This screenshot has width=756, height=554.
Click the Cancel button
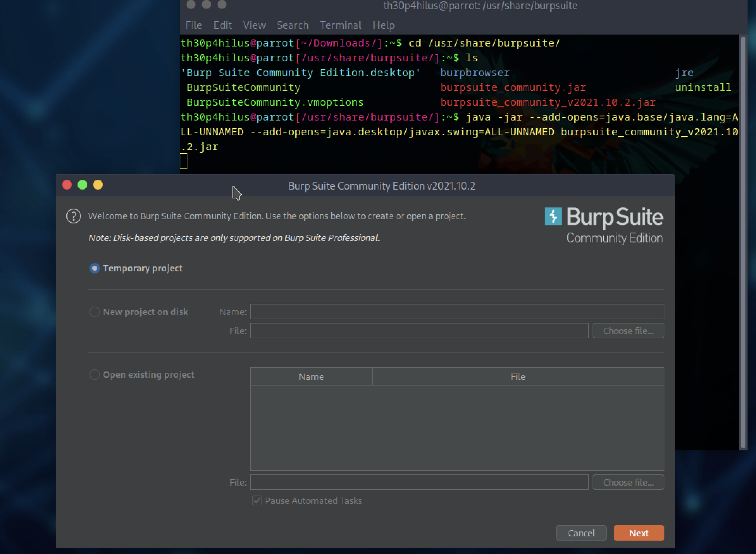pos(581,533)
